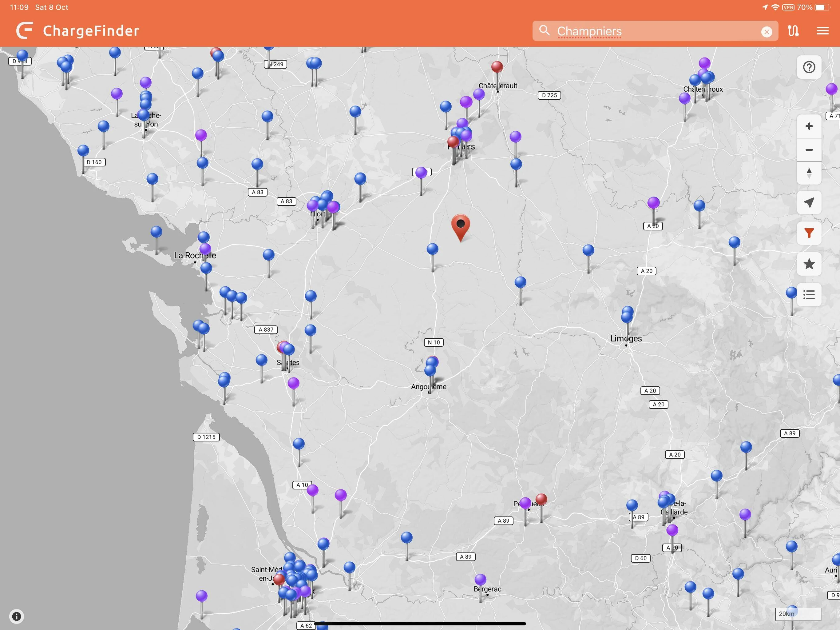This screenshot has width=840, height=630.
Task: Show favorites with the star button
Action: tap(809, 264)
